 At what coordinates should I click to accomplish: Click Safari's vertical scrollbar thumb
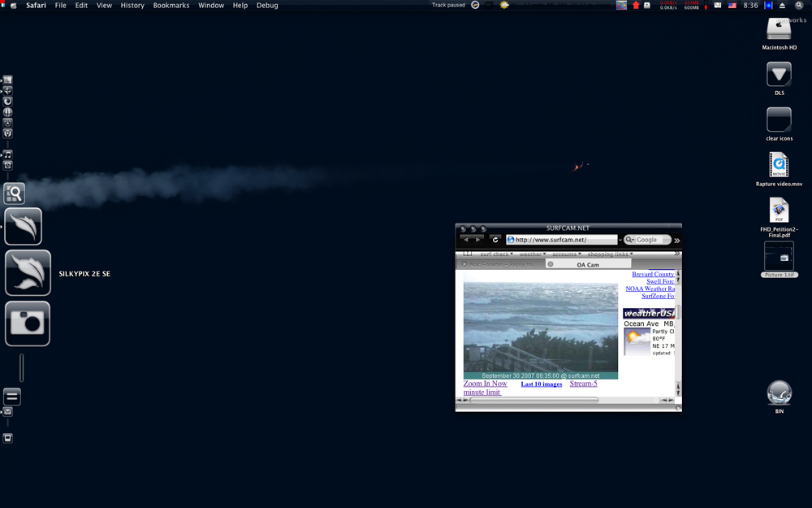point(678,312)
